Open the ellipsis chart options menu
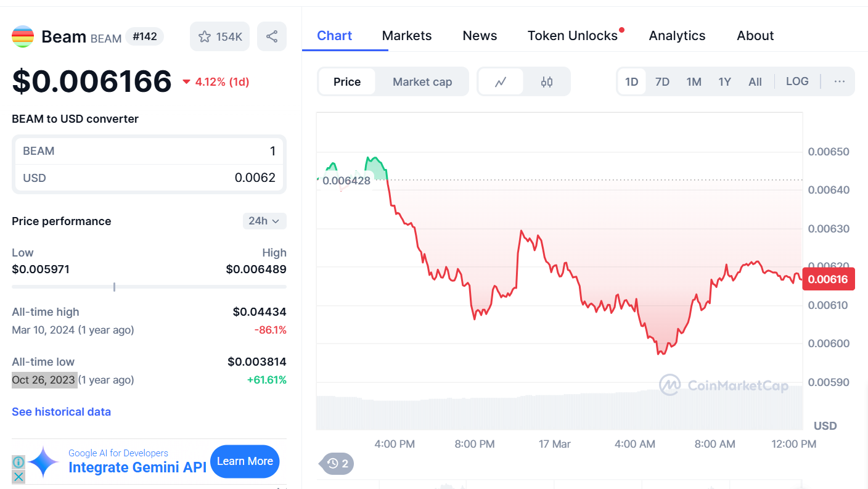 pos(839,81)
